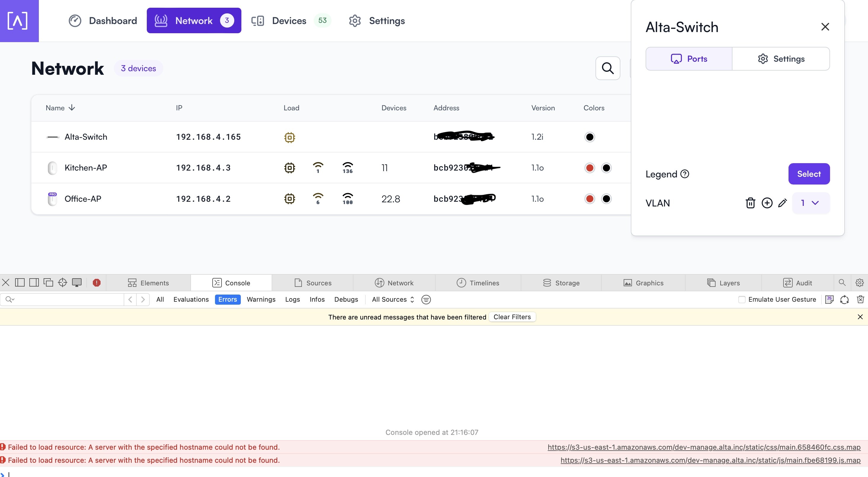Click the CPU load icon on Alta-Switch row
Viewport: 868px width, 477px height.
tap(290, 137)
